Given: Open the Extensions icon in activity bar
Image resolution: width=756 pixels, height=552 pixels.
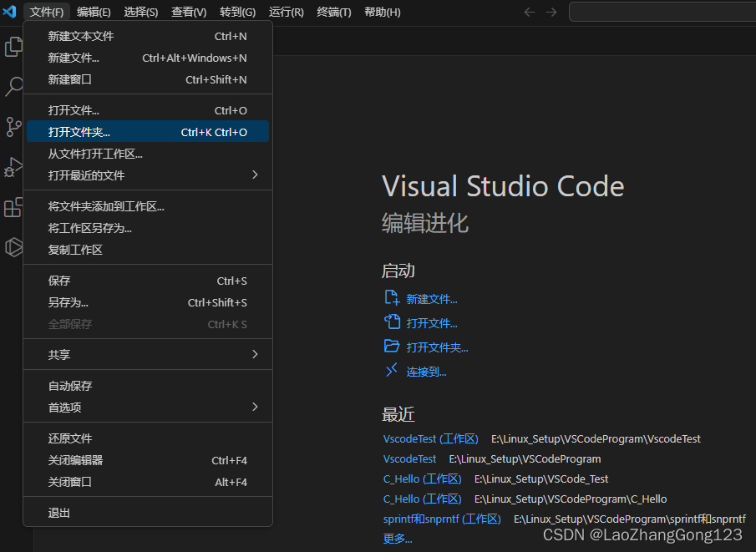Looking at the screenshot, I should coord(13,207).
